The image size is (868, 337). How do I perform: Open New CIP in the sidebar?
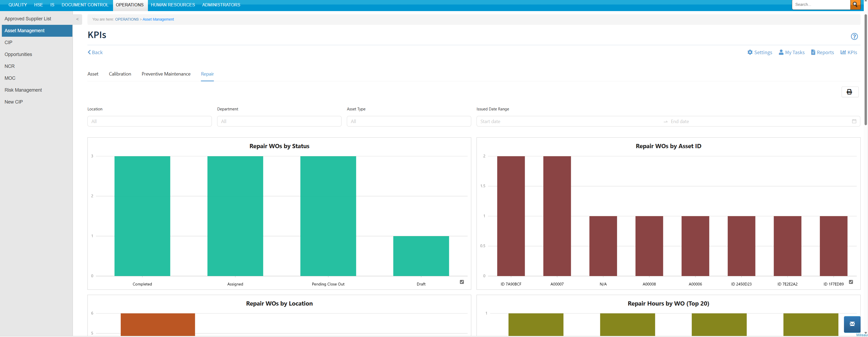(36, 102)
